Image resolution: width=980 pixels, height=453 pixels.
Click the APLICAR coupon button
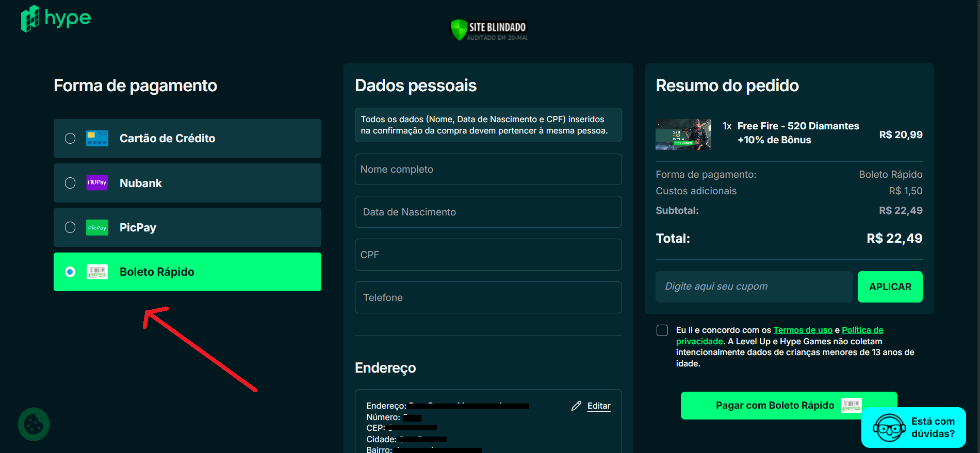(x=890, y=287)
